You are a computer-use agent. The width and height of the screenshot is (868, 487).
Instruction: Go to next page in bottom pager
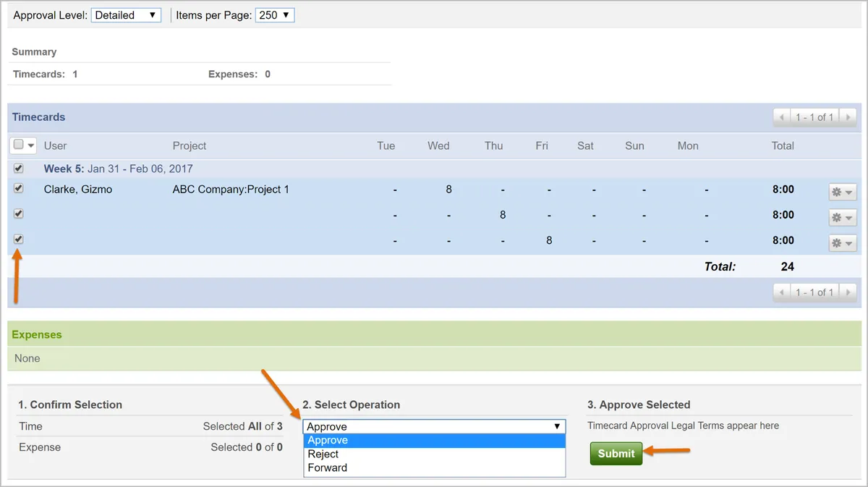(x=848, y=292)
